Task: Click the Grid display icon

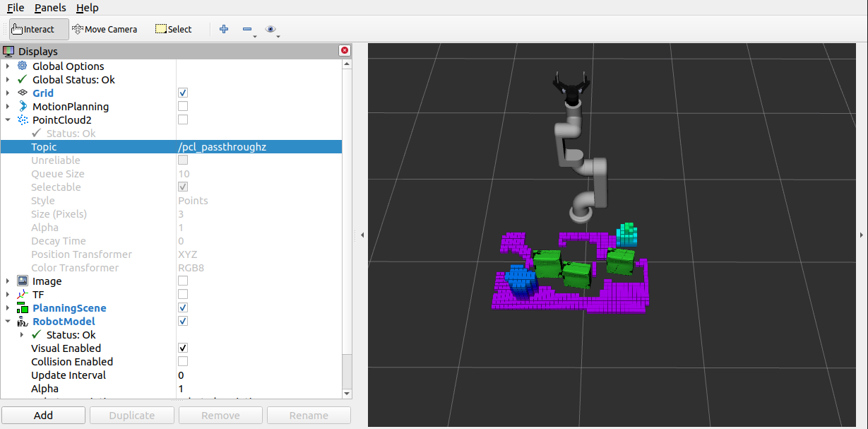Action: pos(23,93)
